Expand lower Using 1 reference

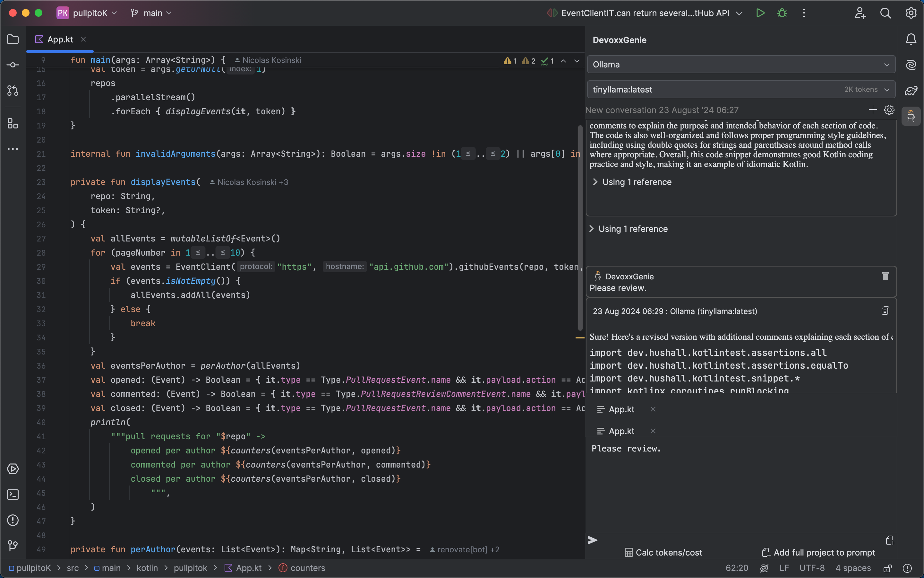click(628, 229)
